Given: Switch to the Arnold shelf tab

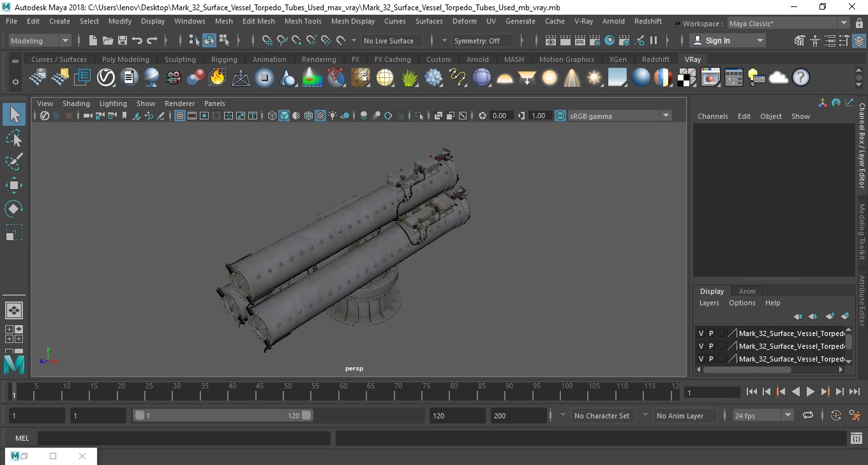Looking at the screenshot, I should click(477, 59).
